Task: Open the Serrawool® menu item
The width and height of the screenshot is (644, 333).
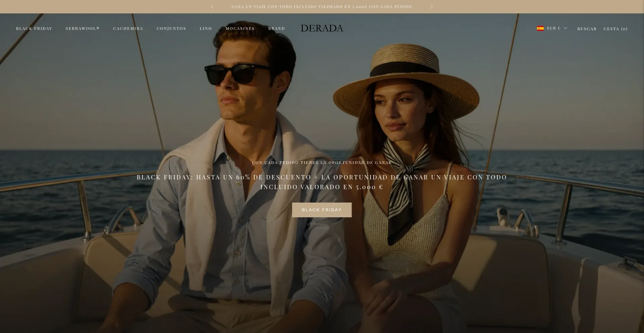Action: coord(83,29)
